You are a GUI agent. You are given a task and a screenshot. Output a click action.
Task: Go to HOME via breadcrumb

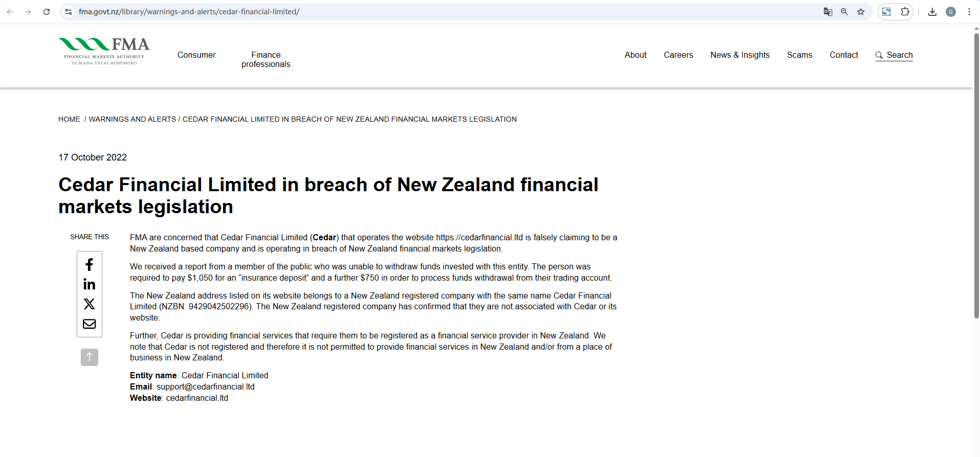pos(69,119)
